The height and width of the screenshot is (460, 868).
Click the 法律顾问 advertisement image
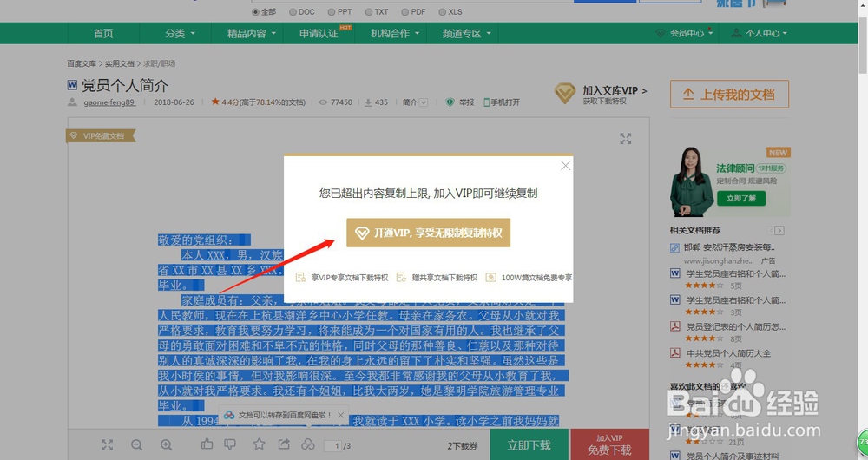(x=730, y=182)
